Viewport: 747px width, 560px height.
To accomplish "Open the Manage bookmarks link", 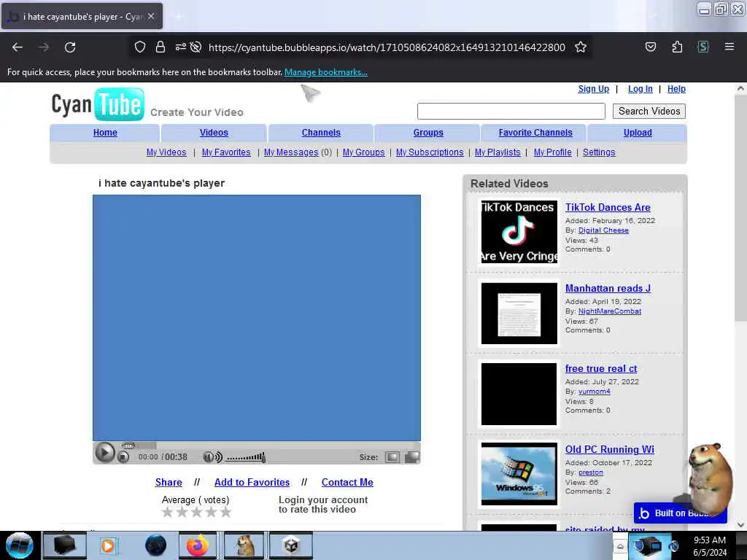I will (x=326, y=72).
